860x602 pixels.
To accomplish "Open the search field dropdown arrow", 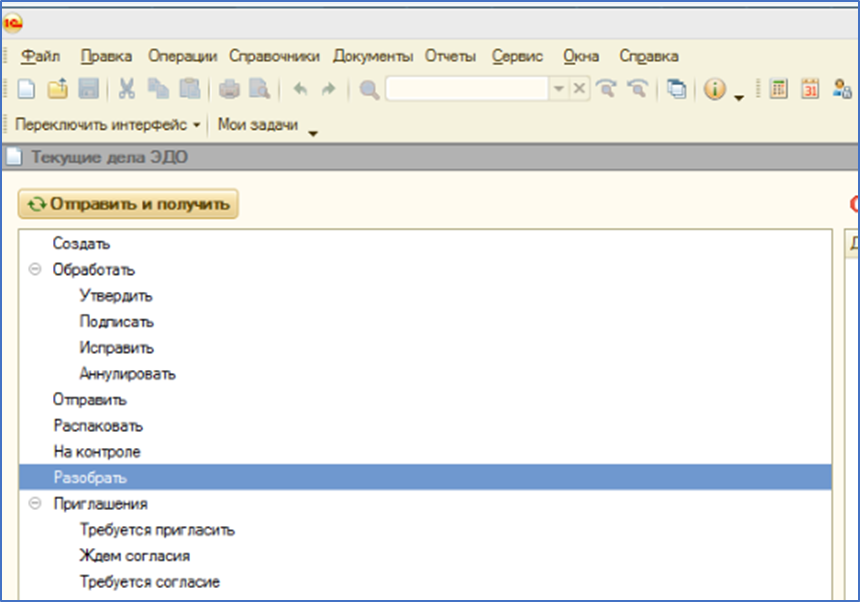I will (559, 88).
